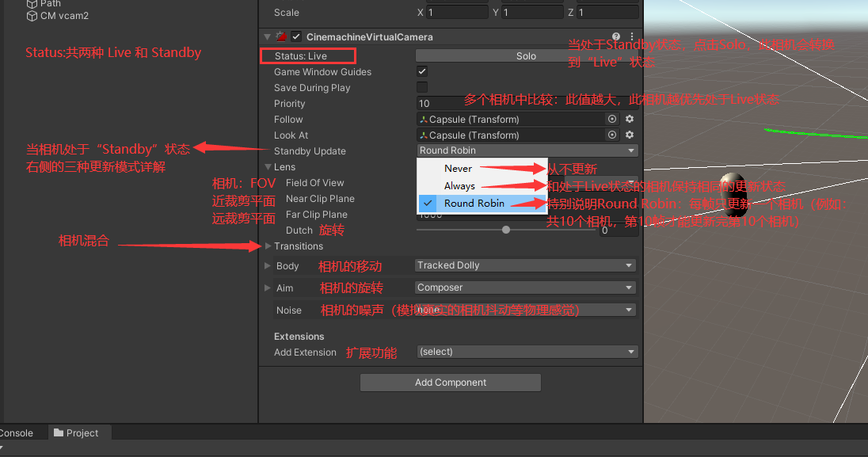This screenshot has height=457, width=868.
Task: Open the Add Extension select dropdown
Action: (527, 352)
